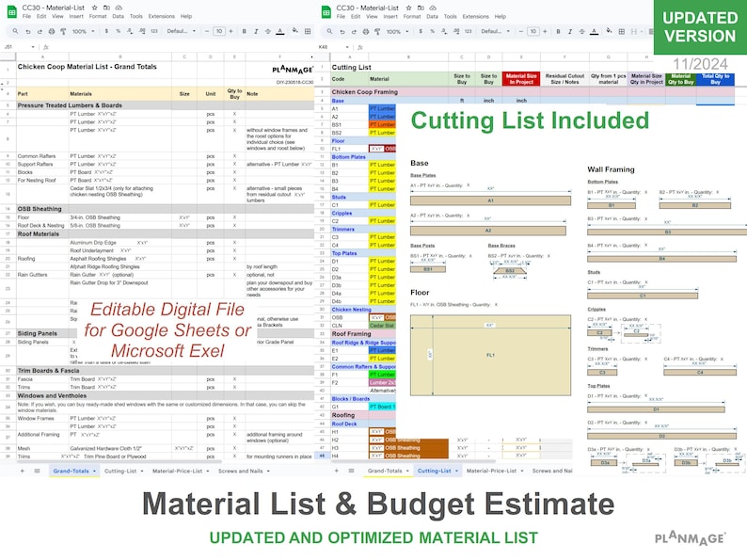Viewport: 747px width, 560px height.
Task: Click the add sheet plus button in the right spreadsheet
Action: click(x=337, y=471)
